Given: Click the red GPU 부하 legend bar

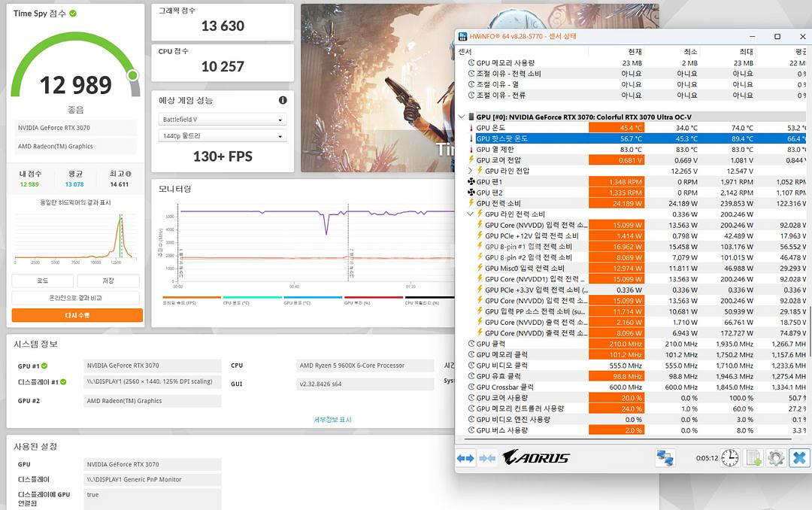Looking at the screenshot, I should (x=374, y=298).
